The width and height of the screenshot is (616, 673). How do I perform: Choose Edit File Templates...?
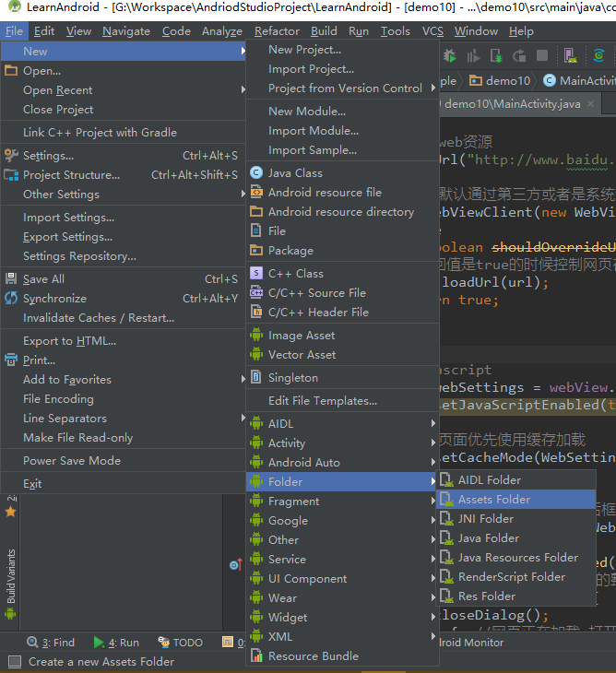[x=343, y=400]
